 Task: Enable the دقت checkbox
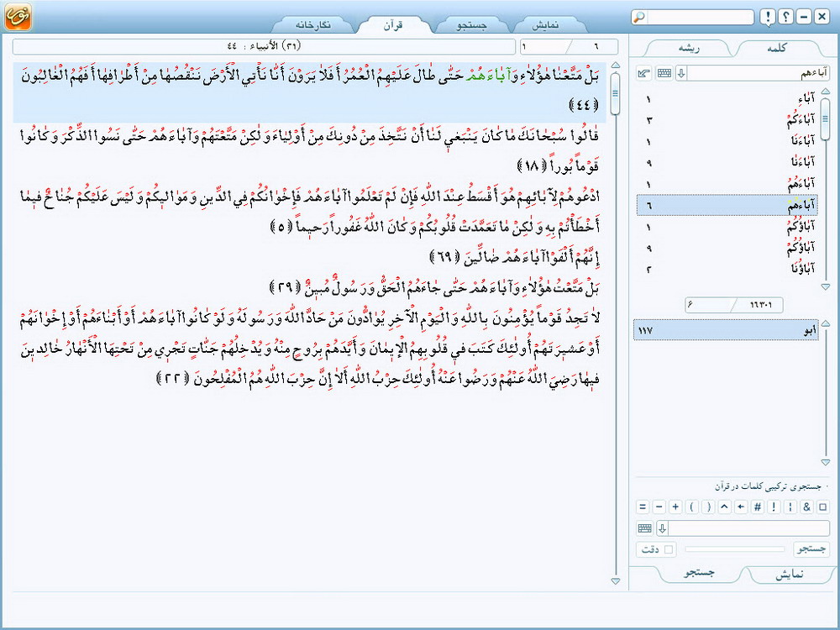click(669, 549)
